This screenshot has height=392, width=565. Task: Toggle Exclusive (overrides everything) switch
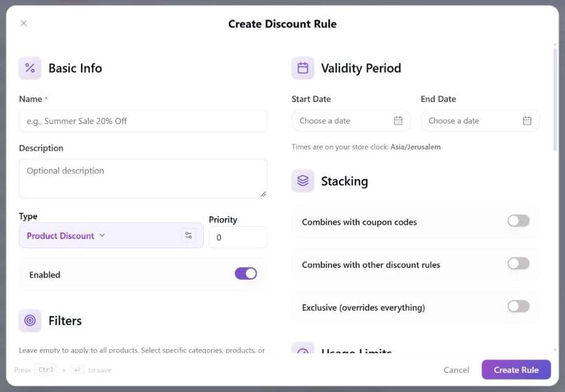click(x=518, y=307)
